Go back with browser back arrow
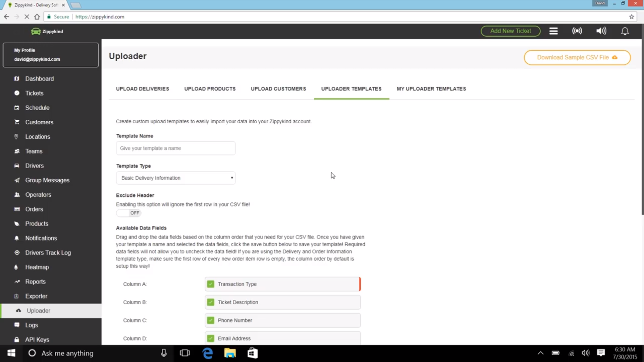This screenshot has width=644, height=362. pyautogui.click(x=6, y=17)
